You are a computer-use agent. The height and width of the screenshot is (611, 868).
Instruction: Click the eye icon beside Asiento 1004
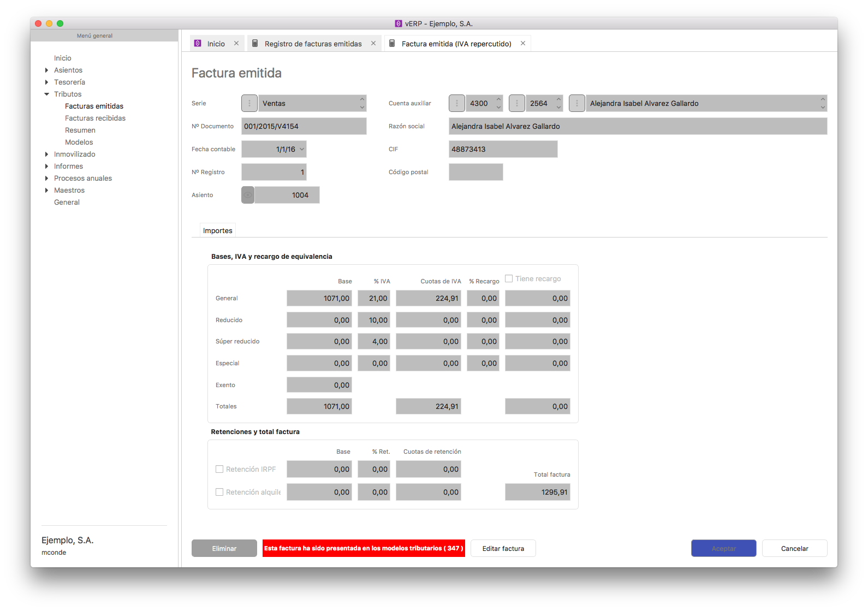248,195
